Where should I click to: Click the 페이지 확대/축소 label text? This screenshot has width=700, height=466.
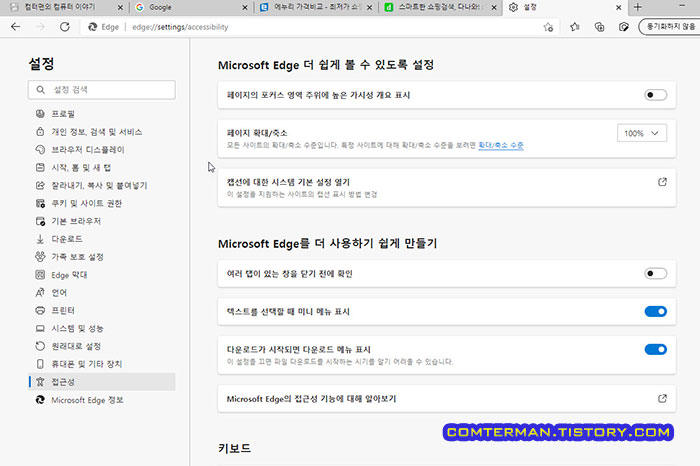[257, 133]
